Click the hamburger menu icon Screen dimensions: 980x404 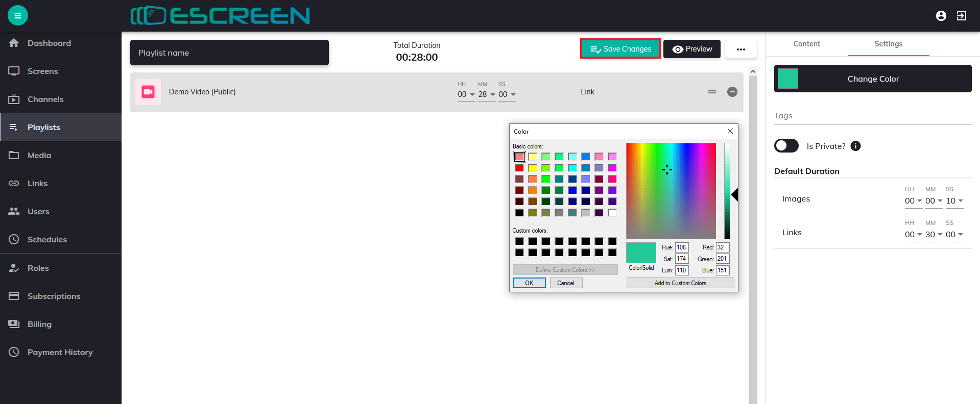pyautogui.click(x=18, y=16)
